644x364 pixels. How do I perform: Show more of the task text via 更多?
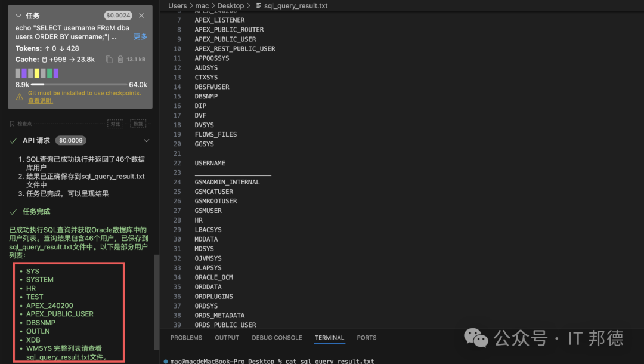pyautogui.click(x=140, y=36)
